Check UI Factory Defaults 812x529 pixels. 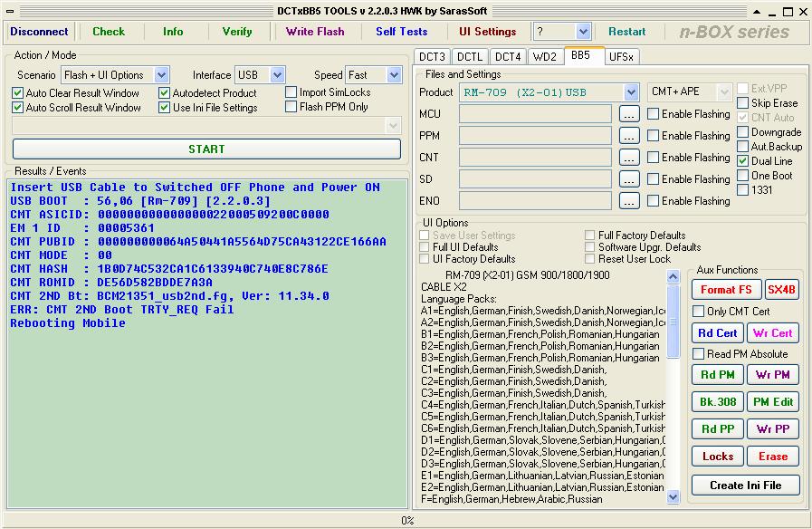[425, 258]
